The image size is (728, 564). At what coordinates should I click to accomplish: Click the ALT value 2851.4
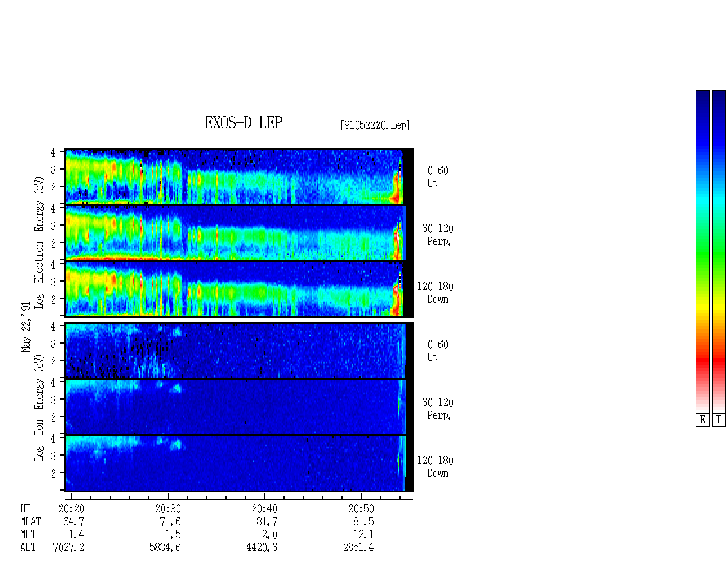[x=358, y=548]
